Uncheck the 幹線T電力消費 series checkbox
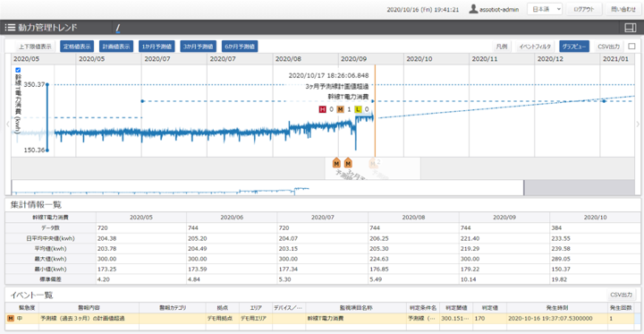This screenshot has height=334, width=644. coord(18,70)
